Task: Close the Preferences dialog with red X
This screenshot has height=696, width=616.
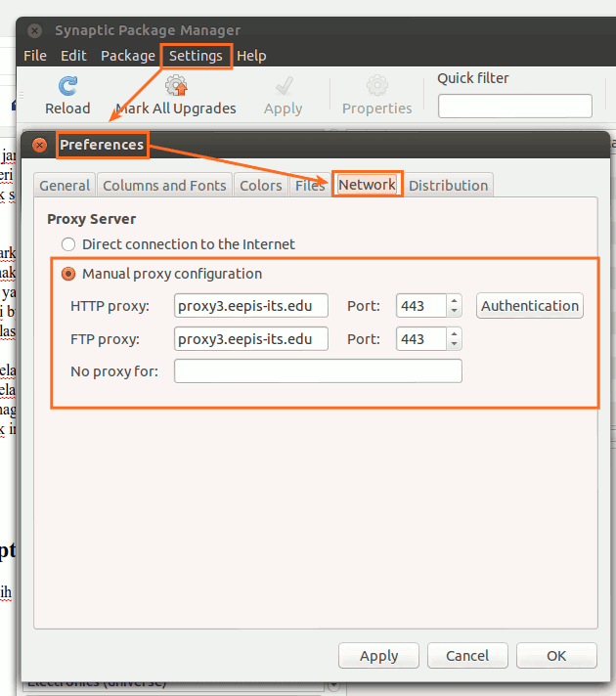Action: (x=39, y=145)
